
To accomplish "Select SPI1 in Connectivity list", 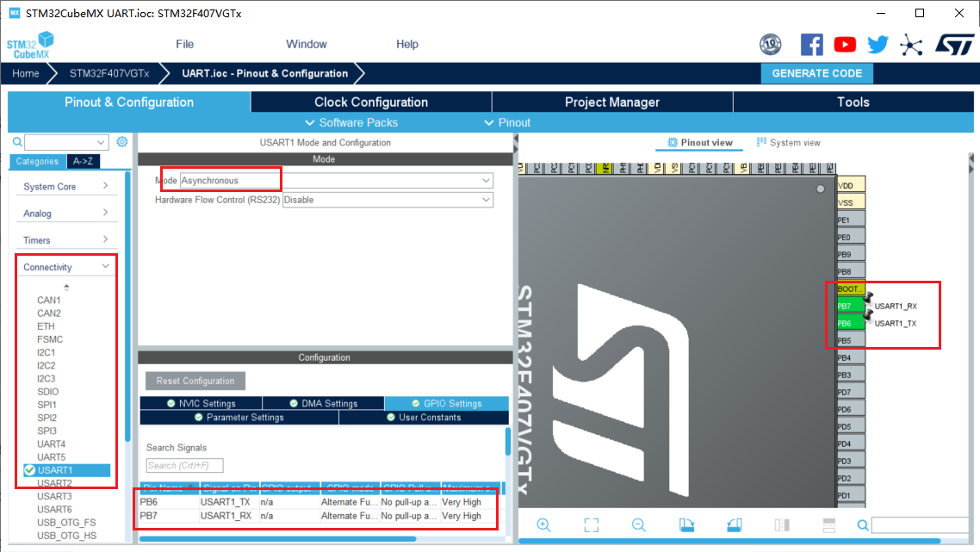I will pos(47,405).
